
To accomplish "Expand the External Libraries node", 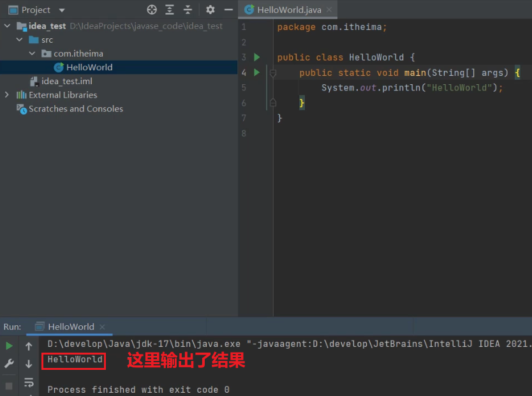I will pyautogui.click(x=7, y=95).
